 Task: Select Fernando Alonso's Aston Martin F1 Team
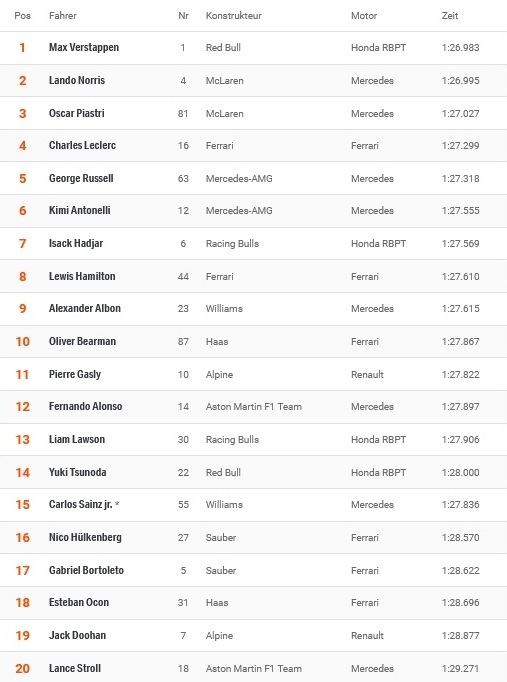[254, 407]
